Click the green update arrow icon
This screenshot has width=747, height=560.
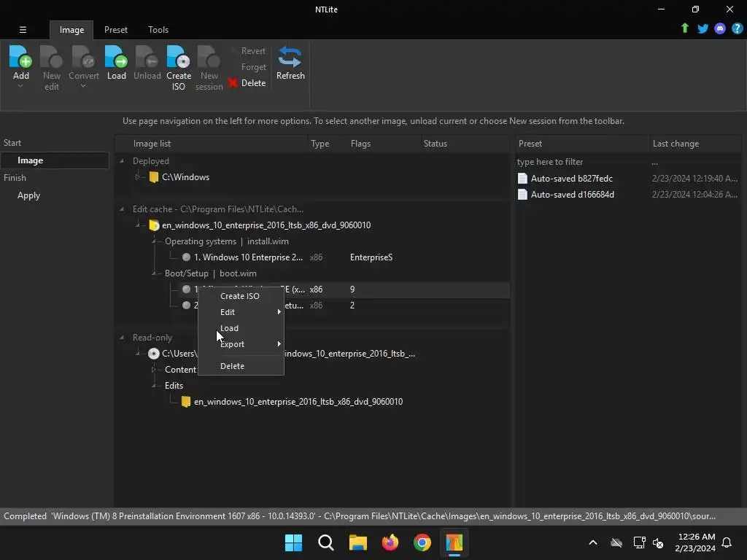(684, 28)
